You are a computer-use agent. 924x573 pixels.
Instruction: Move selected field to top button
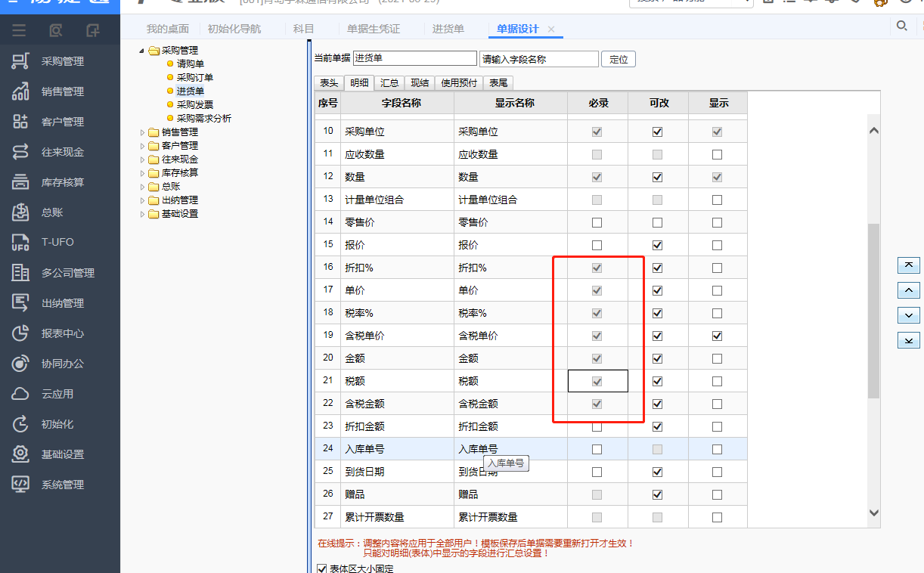pos(908,265)
